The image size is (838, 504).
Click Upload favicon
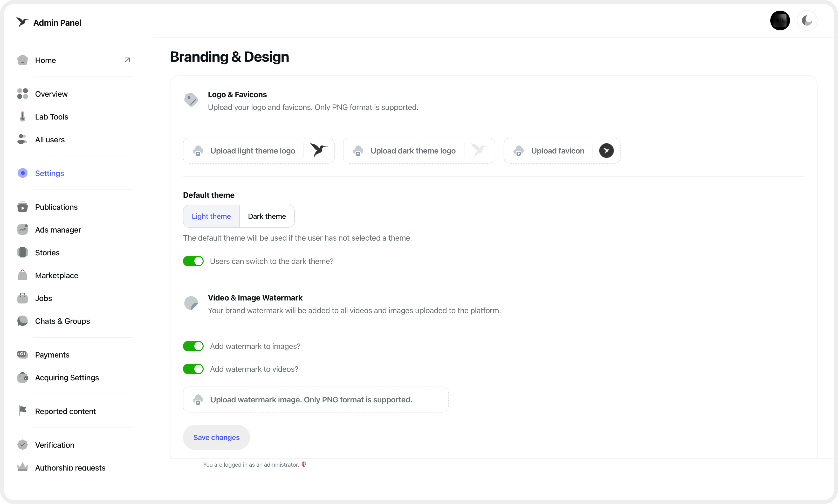562,151
